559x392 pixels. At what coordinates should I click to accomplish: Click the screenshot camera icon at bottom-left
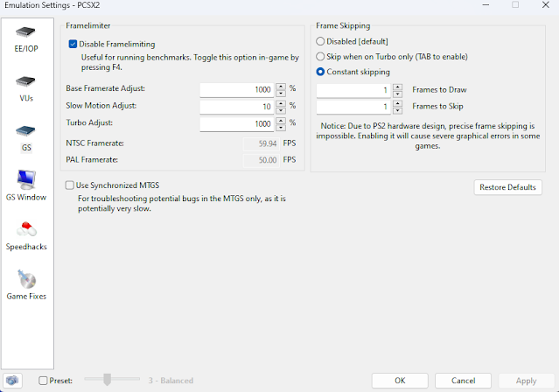click(x=12, y=381)
